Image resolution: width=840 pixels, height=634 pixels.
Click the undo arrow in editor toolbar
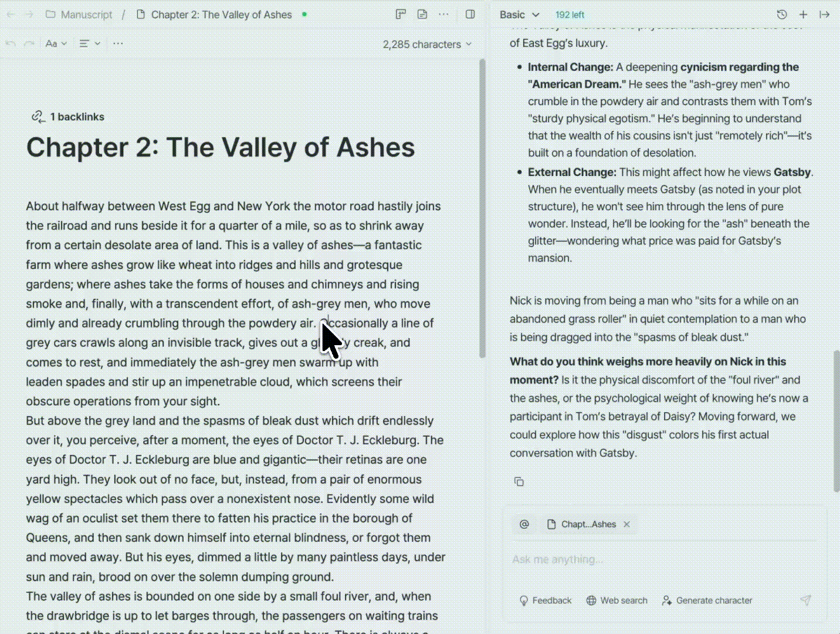point(10,43)
